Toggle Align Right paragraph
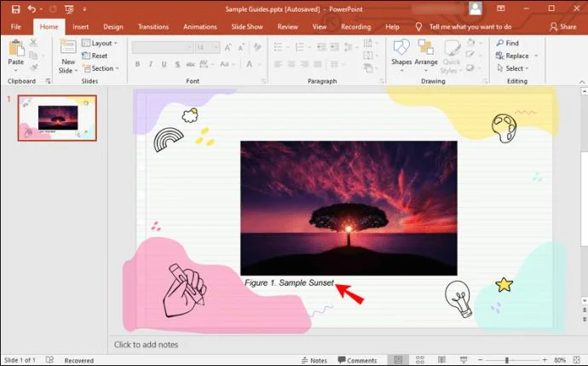This screenshot has height=366, width=588. [304, 64]
